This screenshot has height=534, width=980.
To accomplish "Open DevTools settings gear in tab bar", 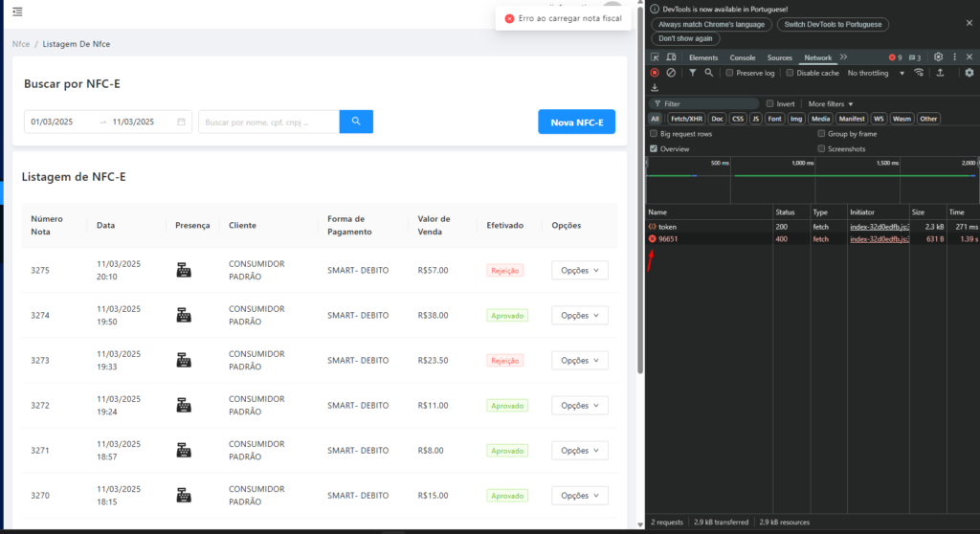I will [x=938, y=57].
